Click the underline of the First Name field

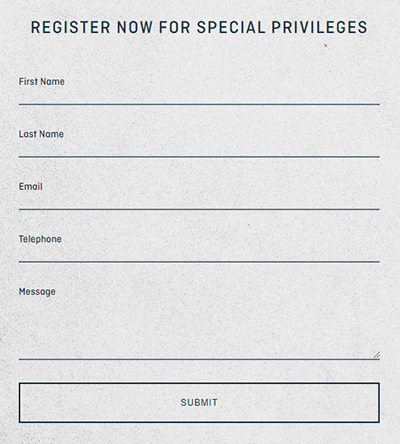tap(199, 104)
